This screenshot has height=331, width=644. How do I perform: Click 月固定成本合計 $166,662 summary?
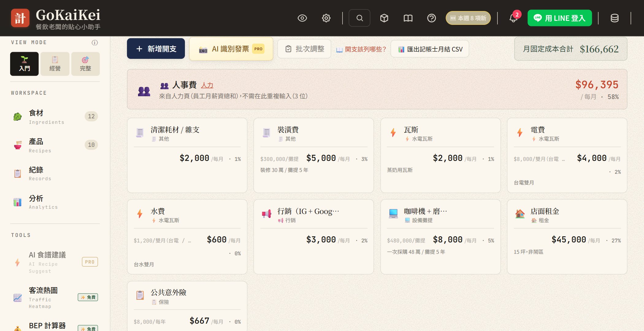pyautogui.click(x=571, y=49)
